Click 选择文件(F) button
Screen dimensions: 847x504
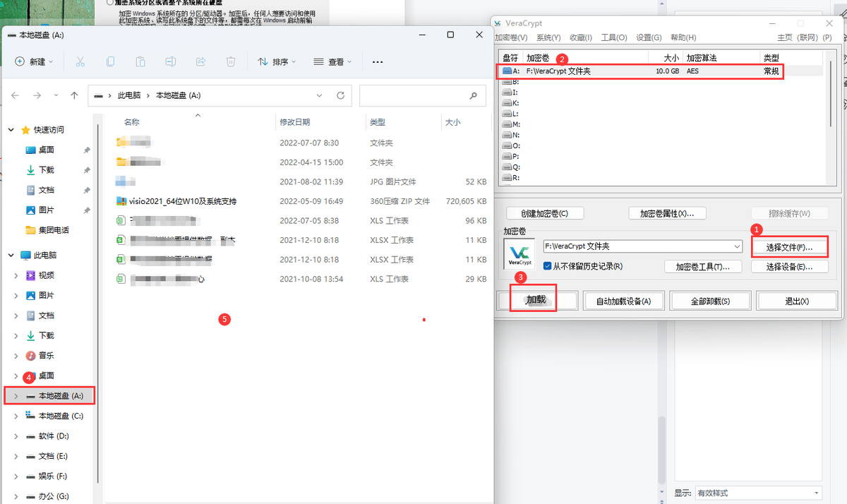pos(789,248)
